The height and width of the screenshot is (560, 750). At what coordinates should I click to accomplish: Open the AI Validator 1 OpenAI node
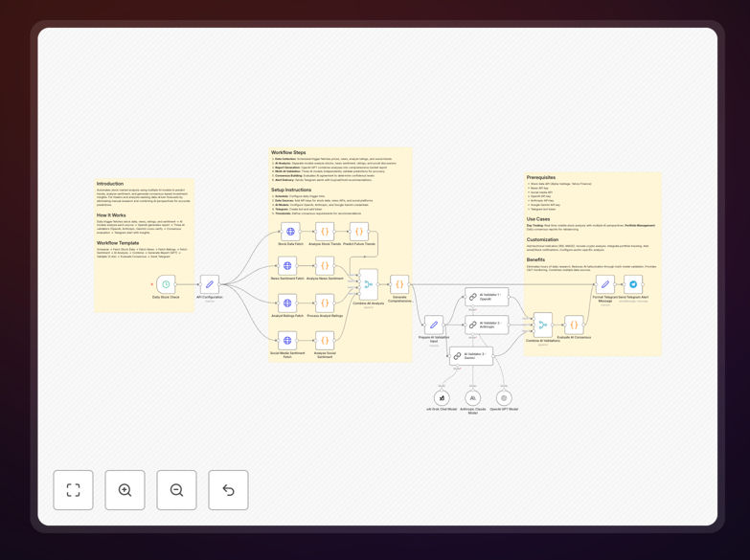pos(487,297)
